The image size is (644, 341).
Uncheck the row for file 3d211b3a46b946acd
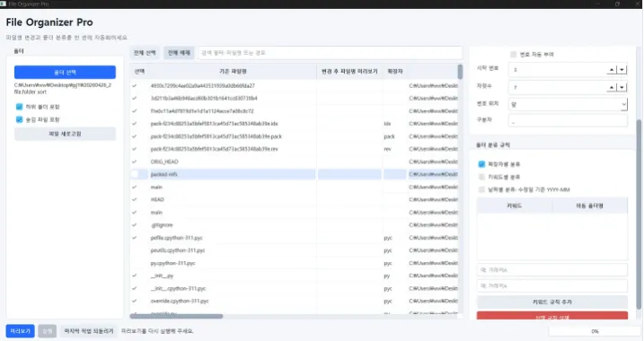[x=135, y=99]
